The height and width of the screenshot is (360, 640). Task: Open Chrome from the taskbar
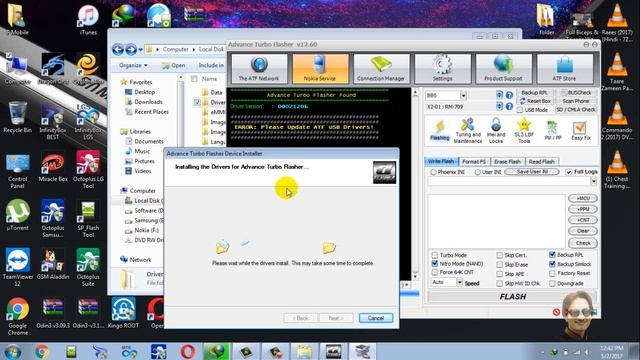42,351
